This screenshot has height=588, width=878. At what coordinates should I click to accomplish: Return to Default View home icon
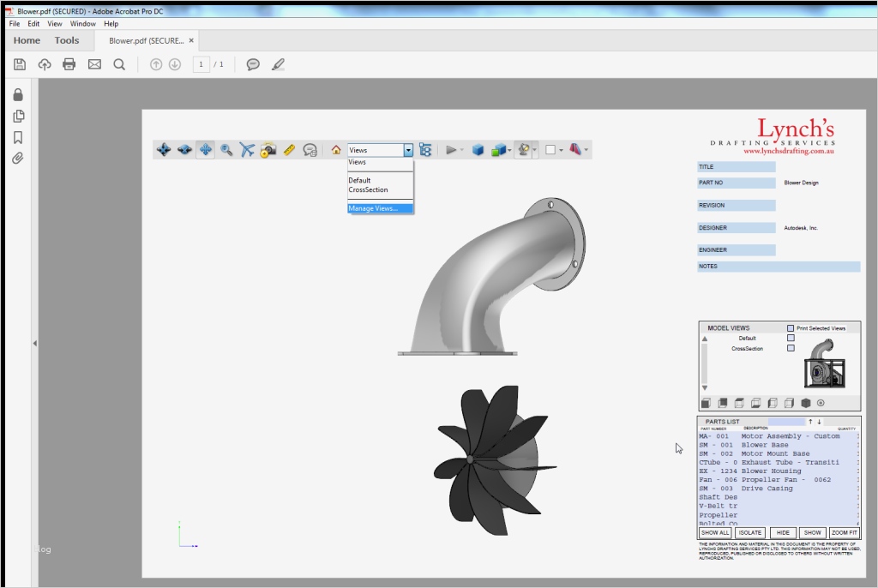click(x=336, y=150)
